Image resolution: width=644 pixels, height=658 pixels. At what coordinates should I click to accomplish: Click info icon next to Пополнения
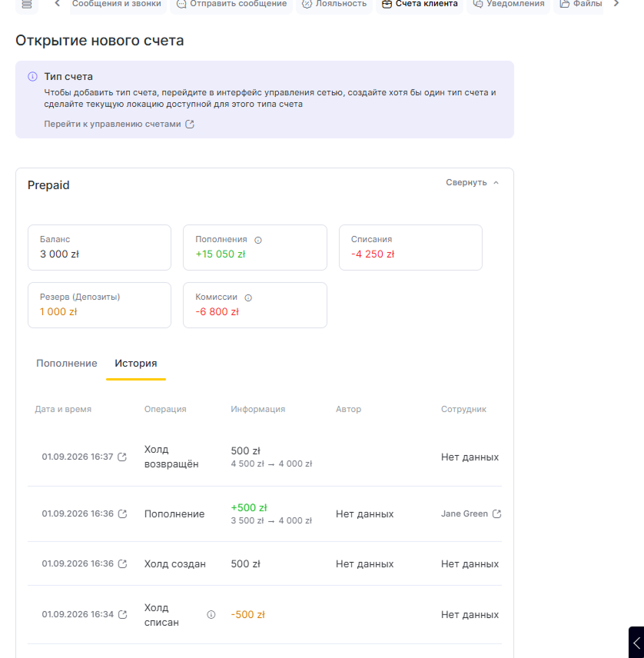[x=258, y=240]
